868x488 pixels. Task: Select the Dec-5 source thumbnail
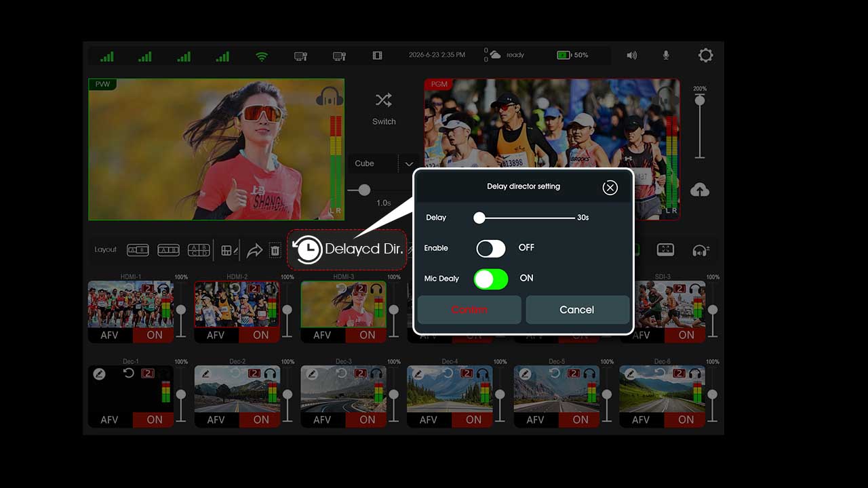557,389
